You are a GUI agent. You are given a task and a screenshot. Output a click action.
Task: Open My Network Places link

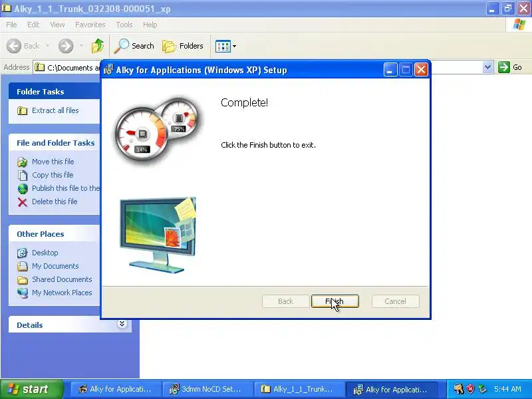click(x=62, y=292)
